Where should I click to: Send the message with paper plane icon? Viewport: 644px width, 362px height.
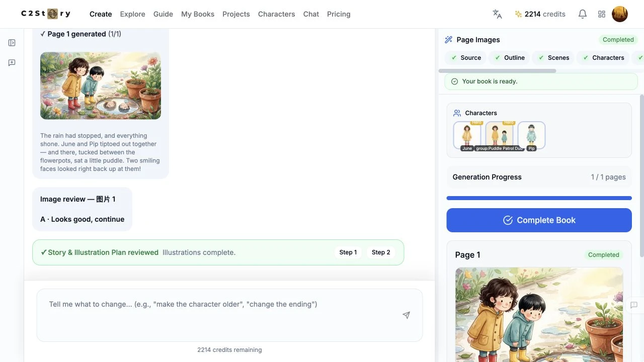406,315
